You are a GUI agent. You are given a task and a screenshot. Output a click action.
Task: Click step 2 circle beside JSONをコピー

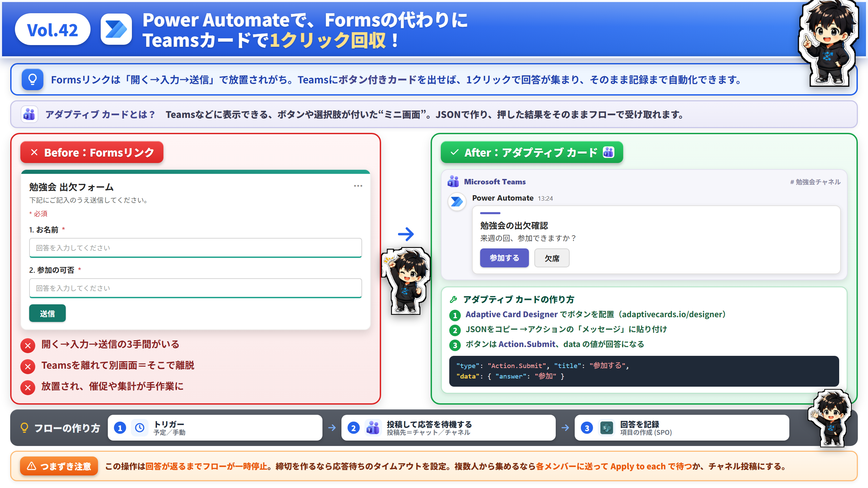[x=455, y=330]
